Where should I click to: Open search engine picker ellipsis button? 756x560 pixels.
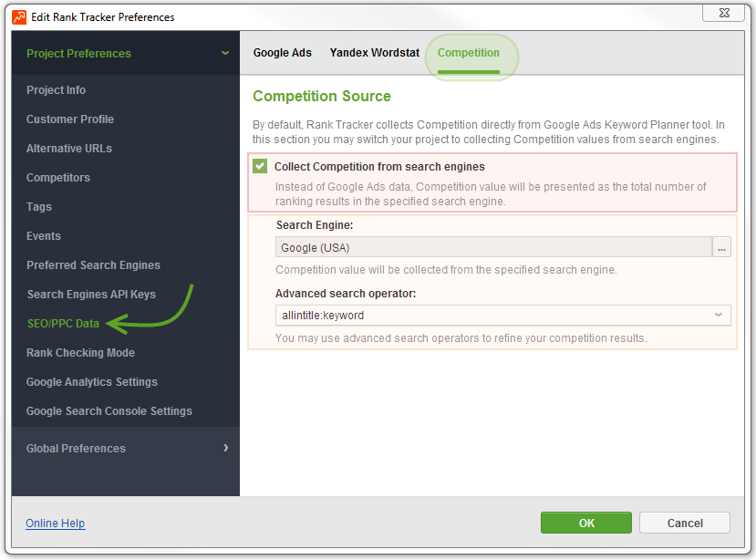[x=721, y=247]
